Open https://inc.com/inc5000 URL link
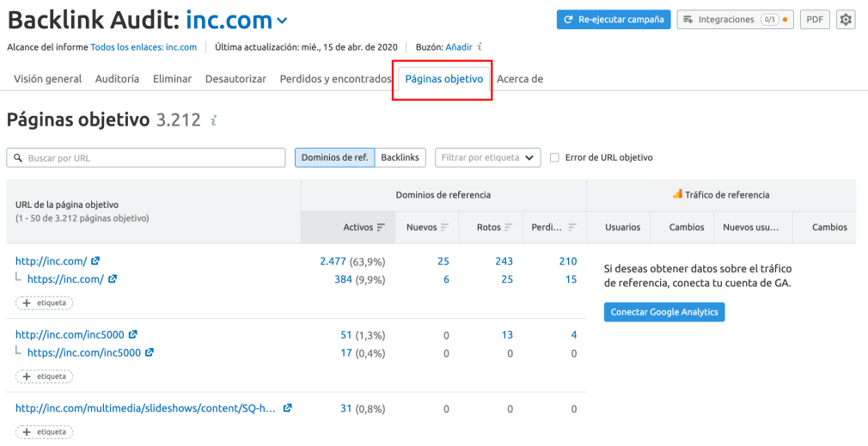868x446 pixels. point(84,352)
